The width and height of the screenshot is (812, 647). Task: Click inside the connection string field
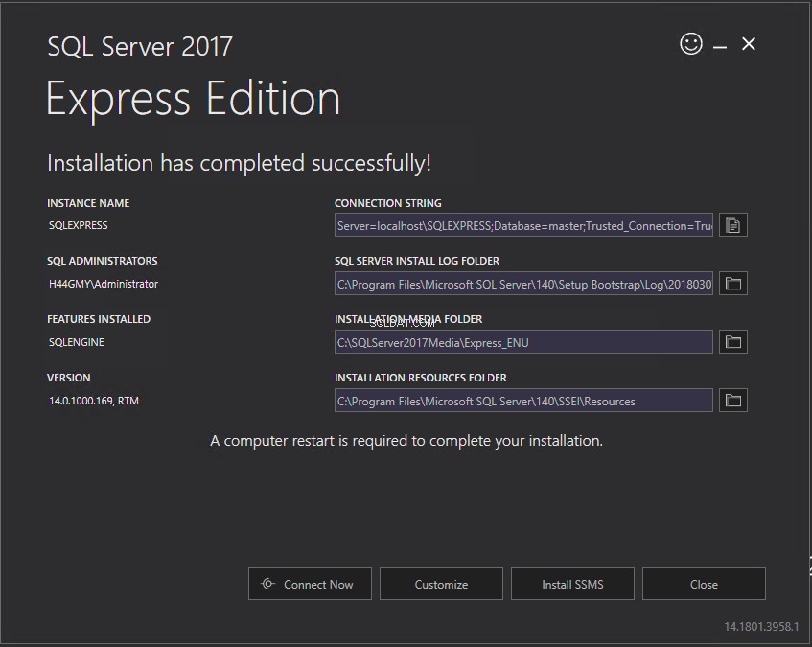523,225
